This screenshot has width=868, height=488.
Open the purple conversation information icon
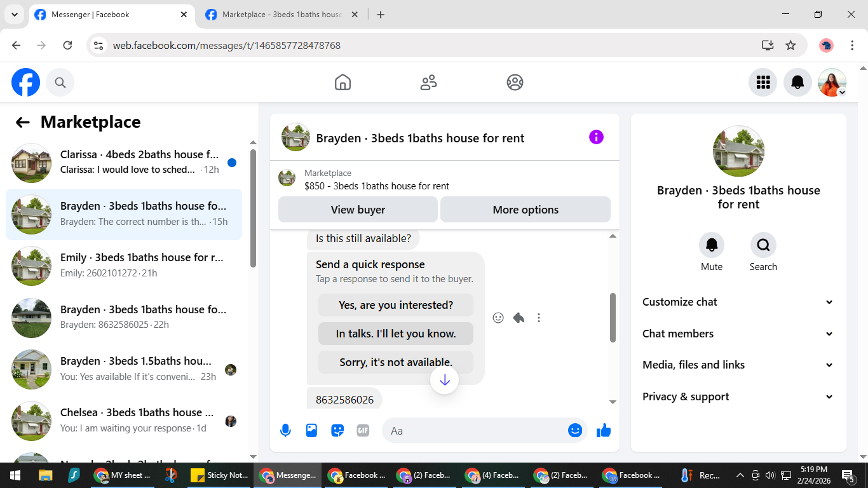pyautogui.click(x=596, y=137)
